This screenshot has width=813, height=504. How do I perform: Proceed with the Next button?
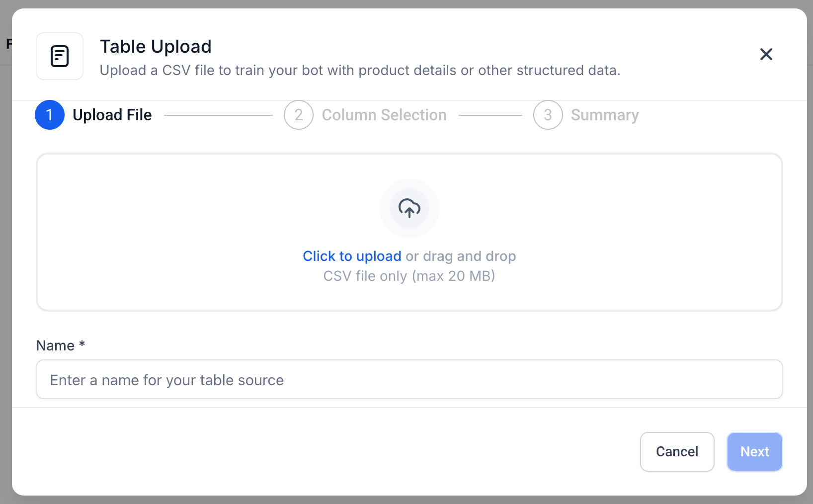(x=754, y=451)
